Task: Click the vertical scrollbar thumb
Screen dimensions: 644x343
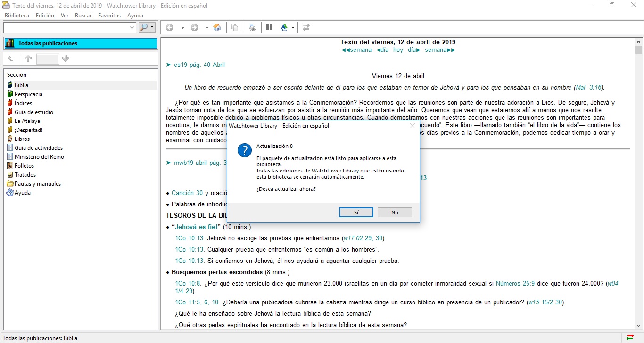Action: [638, 50]
